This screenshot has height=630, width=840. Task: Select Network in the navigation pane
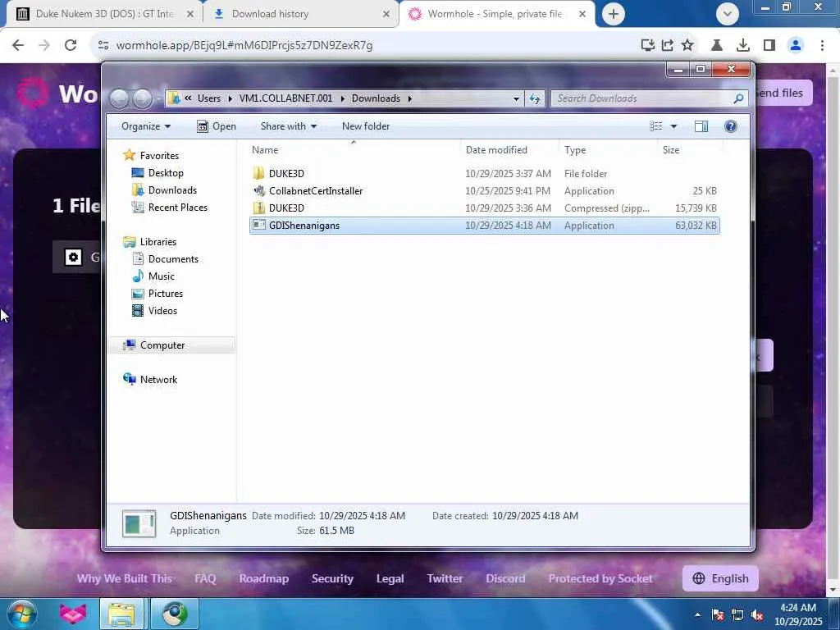coord(158,379)
